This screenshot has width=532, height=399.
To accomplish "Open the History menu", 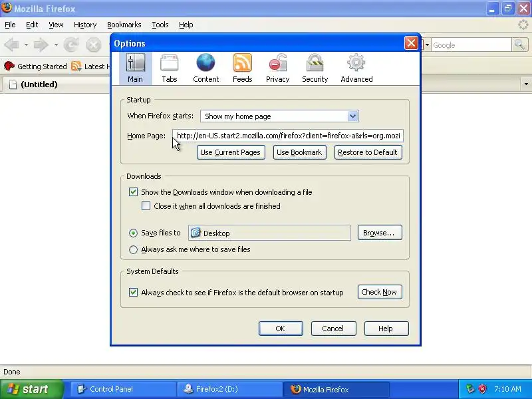I will click(x=85, y=25).
